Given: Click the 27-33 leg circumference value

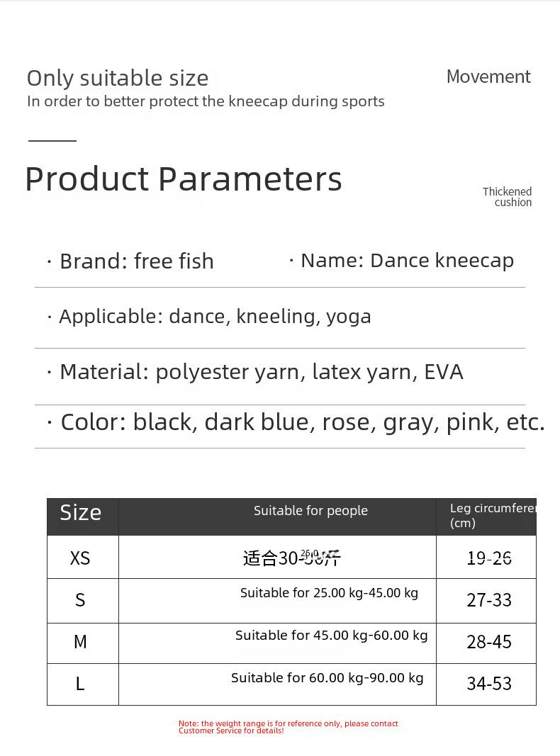Looking at the screenshot, I should [x=489, y=600].
